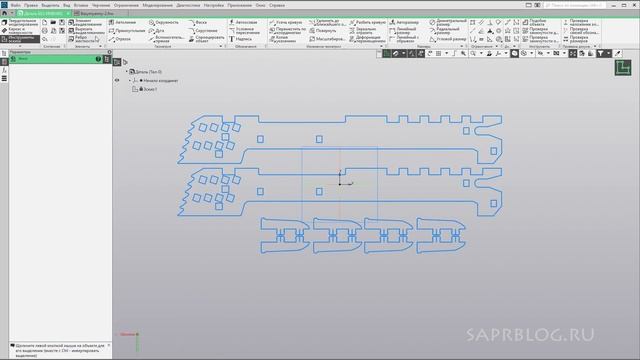Select the Дуга arc tool
This screenshot has width=640, height=360.
point(157,31)
